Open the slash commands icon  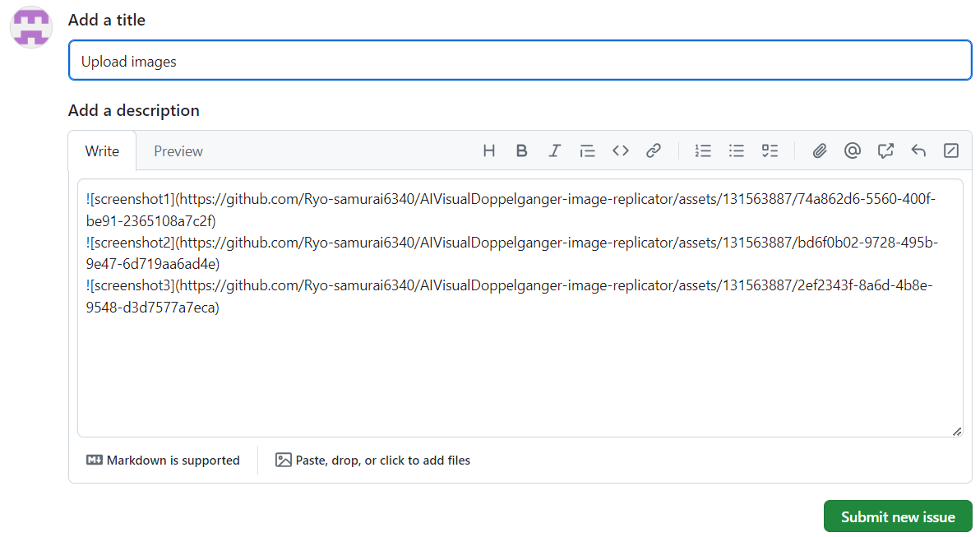click(951, 150)
